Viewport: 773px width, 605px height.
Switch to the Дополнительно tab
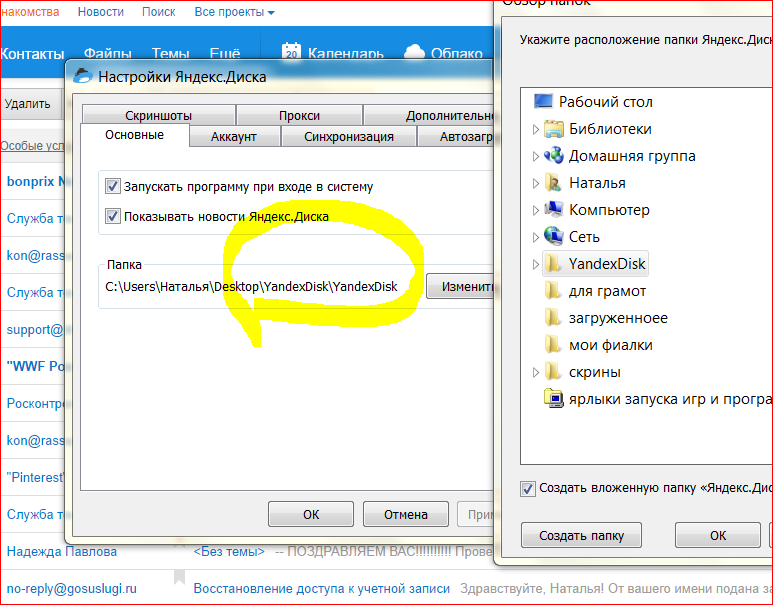click(429, 115)
